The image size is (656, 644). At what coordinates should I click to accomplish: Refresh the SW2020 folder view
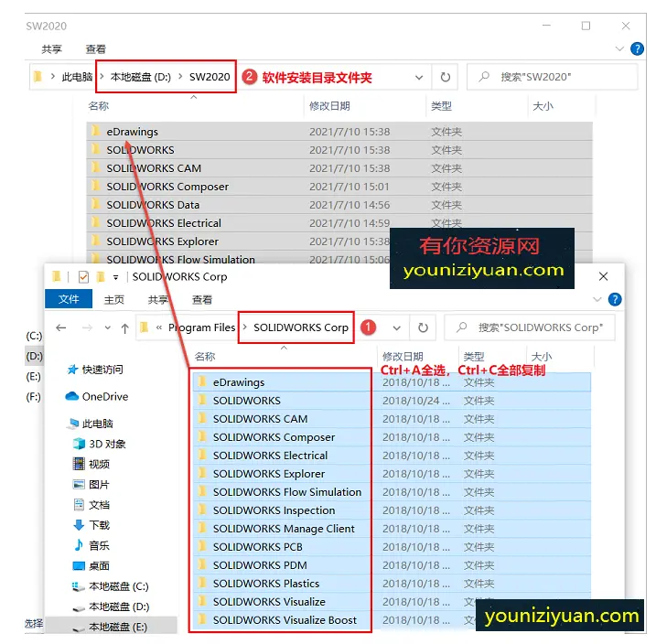pyautogui.click(x=446, y=77)
